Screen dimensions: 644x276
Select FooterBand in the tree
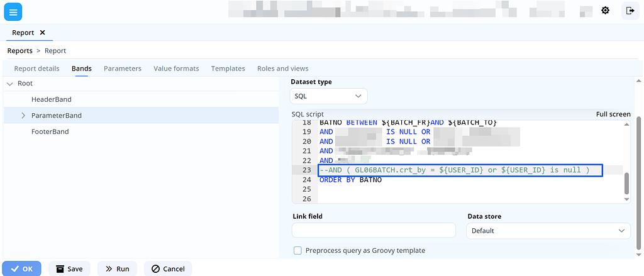[50, 132]
